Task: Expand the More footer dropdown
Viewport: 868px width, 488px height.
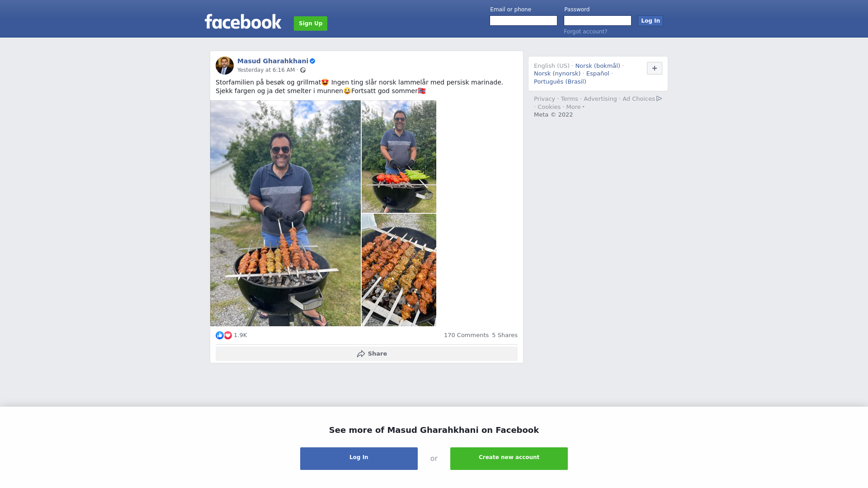Action: click(x=576, y=107)
